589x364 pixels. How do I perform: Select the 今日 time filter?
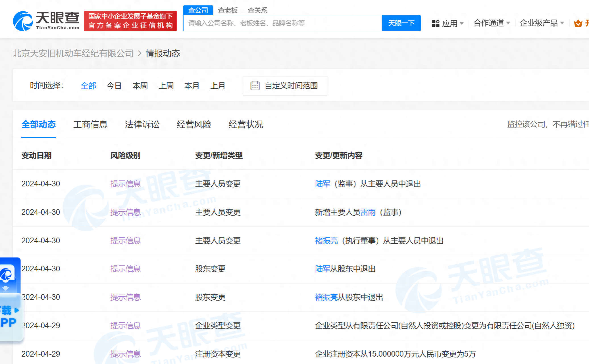click(x=114, y=86)
